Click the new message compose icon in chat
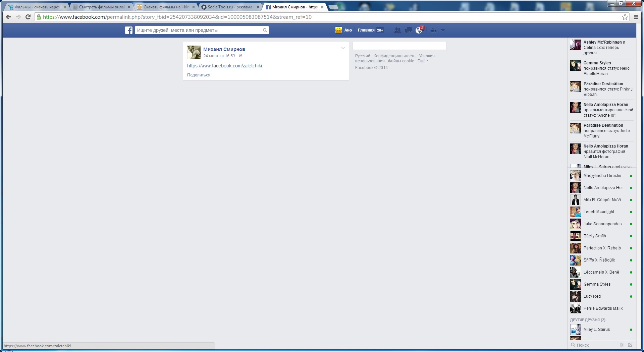Viewport: 644px width, 352px height. (630, 345)
